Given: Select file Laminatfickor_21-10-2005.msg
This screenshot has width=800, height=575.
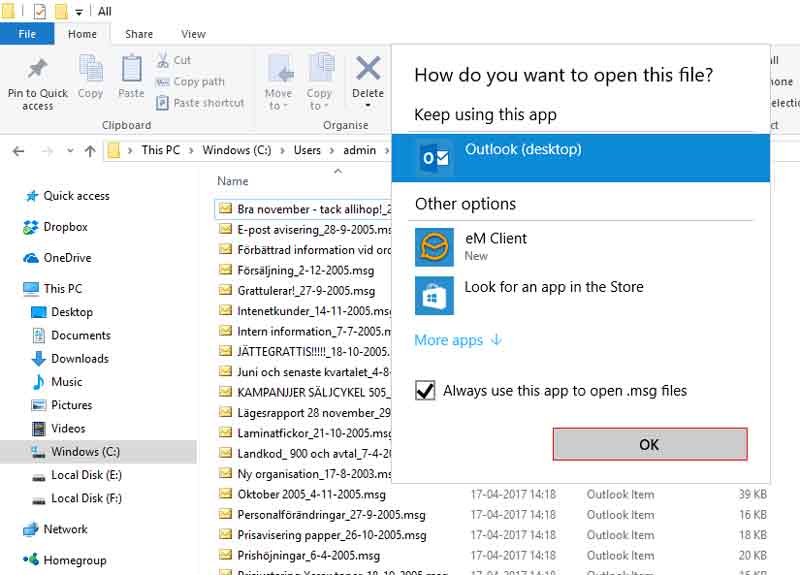Looking at the screenshot, I should tap(305, 434).
